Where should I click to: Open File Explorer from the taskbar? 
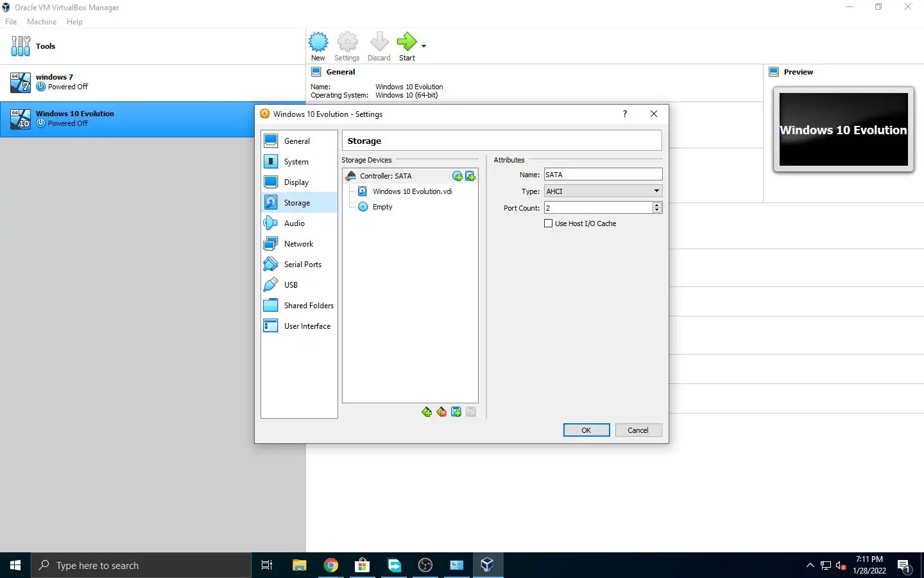pyautogui.click(x=299, y=565)
